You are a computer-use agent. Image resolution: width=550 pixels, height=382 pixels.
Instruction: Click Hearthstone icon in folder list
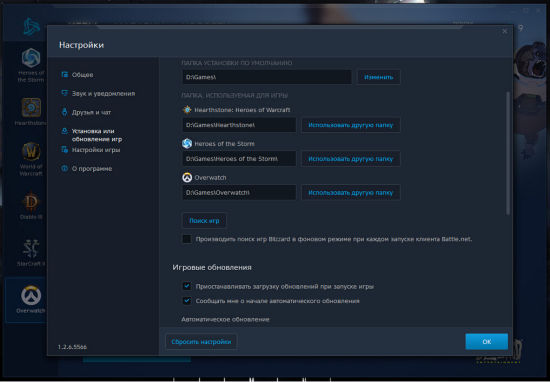coord(187,110)
